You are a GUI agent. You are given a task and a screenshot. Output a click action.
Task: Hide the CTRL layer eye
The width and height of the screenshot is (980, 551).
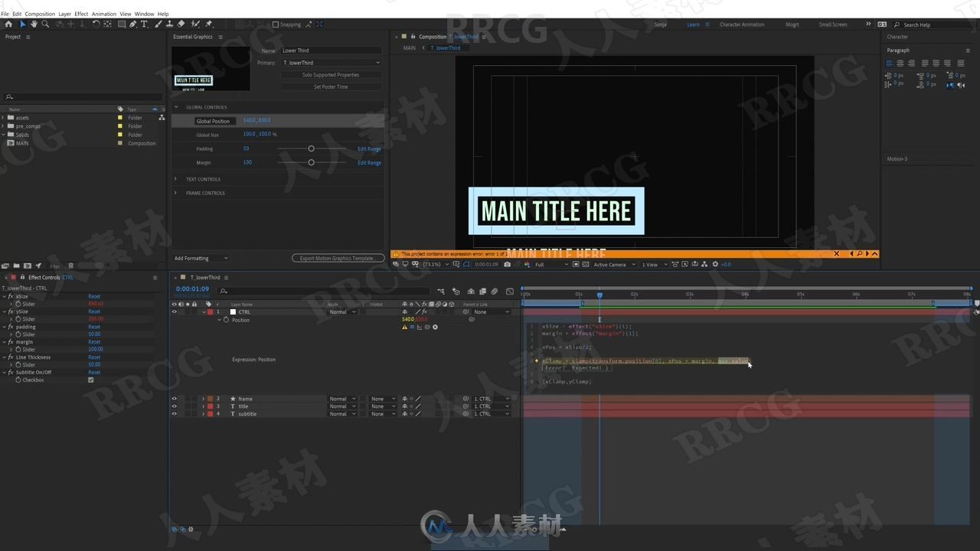click(x=174, y=312)
